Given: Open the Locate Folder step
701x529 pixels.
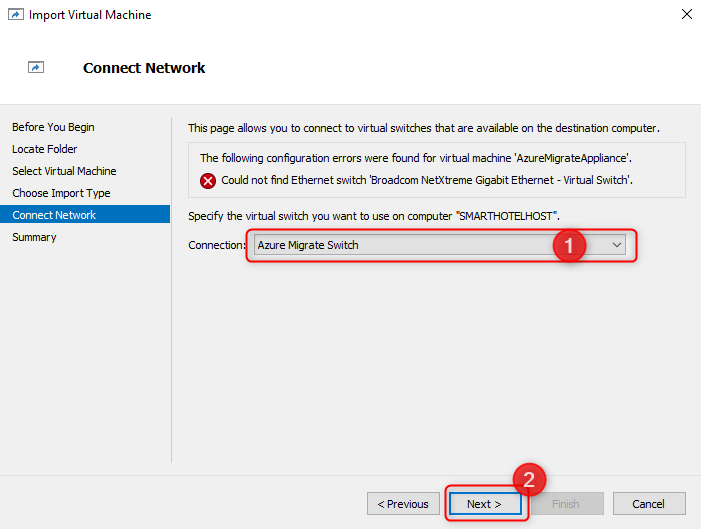Looking at the screenshot, I should [45, 149].
